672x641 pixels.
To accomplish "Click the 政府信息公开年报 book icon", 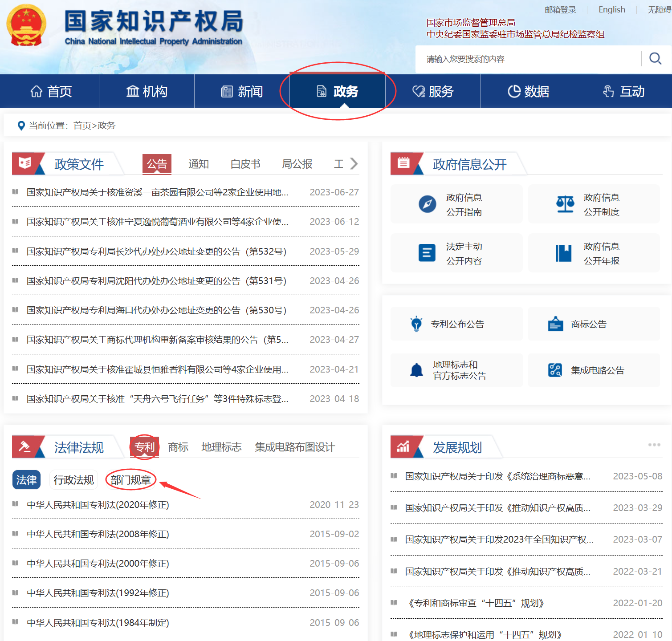I will [x=564, y=253].
